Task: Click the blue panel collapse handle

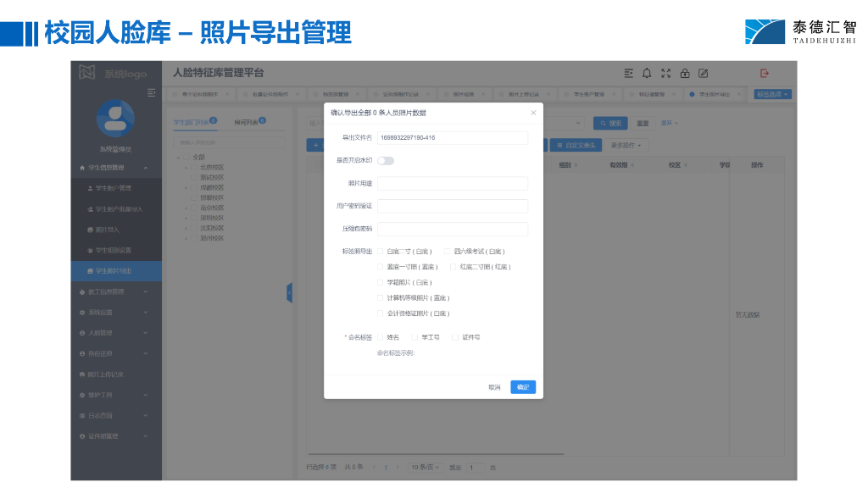Action: tap(290, 292)
